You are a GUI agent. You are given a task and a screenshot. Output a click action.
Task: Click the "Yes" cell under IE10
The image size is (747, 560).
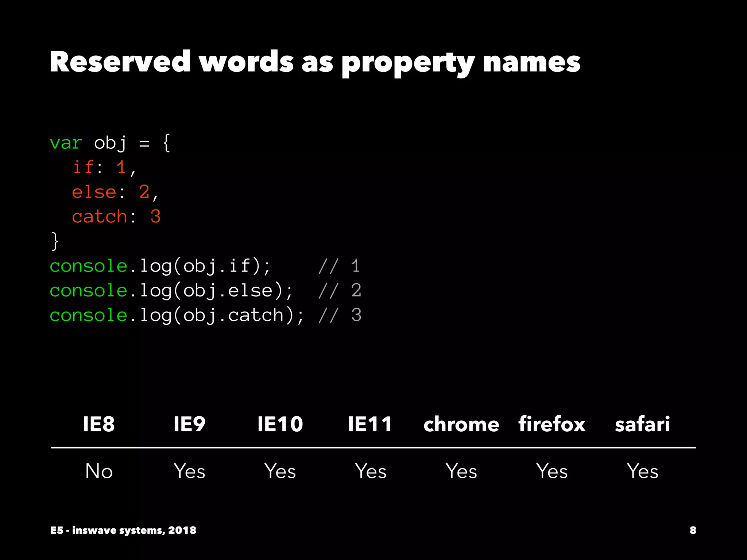tap(280, 471)
